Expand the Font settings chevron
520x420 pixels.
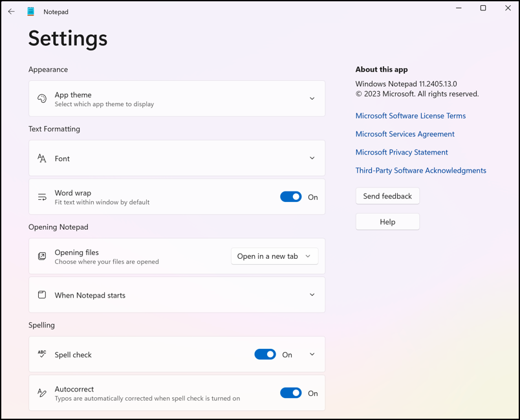(312, 158)
